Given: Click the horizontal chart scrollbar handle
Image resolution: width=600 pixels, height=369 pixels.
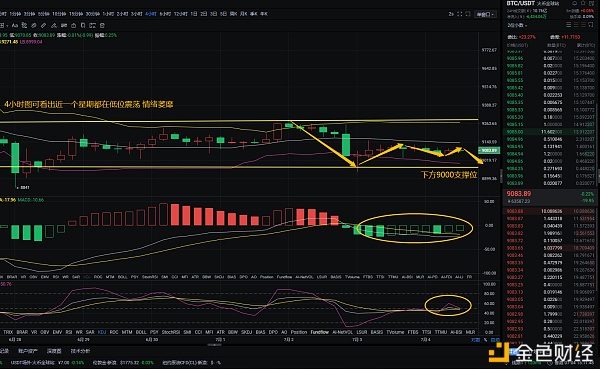Looking at the screenshot, I should click(x=214, y=345).
